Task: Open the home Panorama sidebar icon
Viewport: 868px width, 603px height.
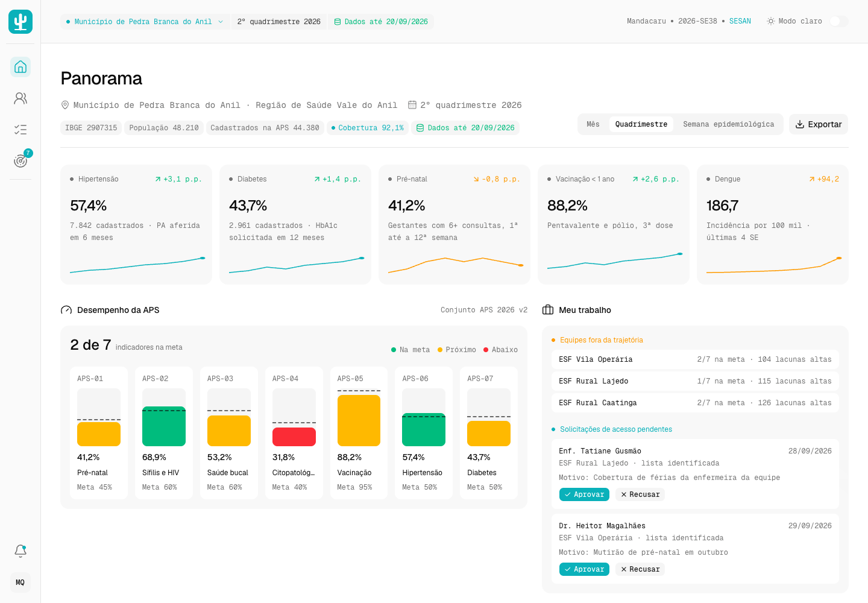Action: pyautogui.click(x=20, y=66)
